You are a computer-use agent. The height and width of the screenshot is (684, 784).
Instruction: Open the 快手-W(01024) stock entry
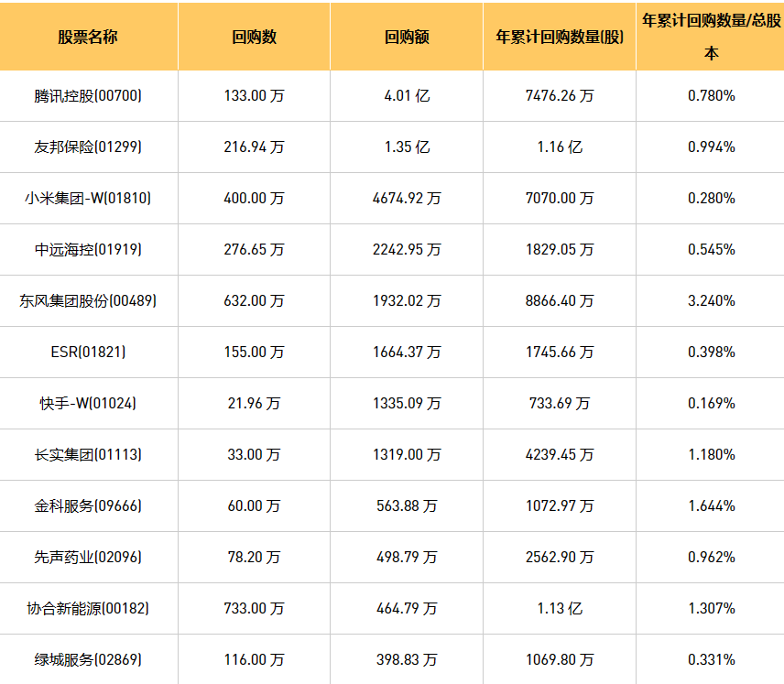pos(88,404)
